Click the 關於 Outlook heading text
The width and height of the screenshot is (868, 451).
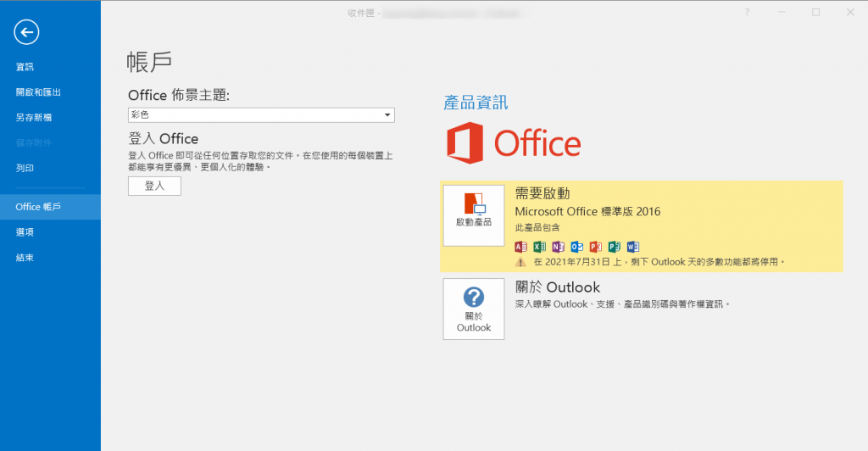click(558, 287)
